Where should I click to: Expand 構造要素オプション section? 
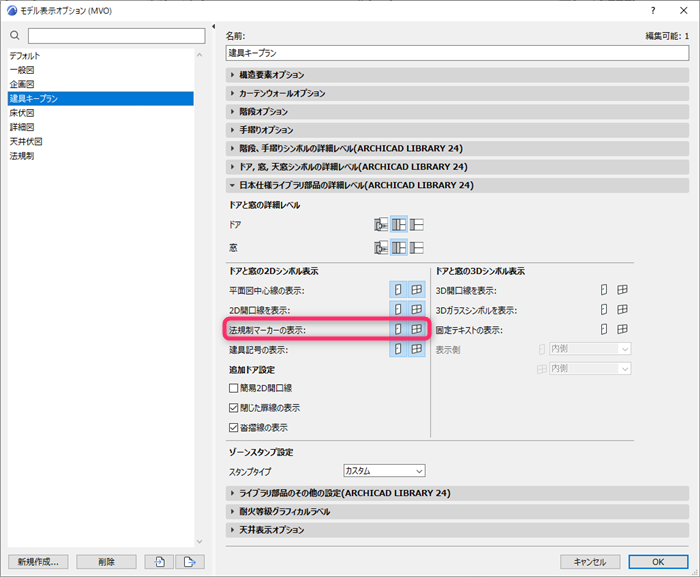[x=457, y=75]
